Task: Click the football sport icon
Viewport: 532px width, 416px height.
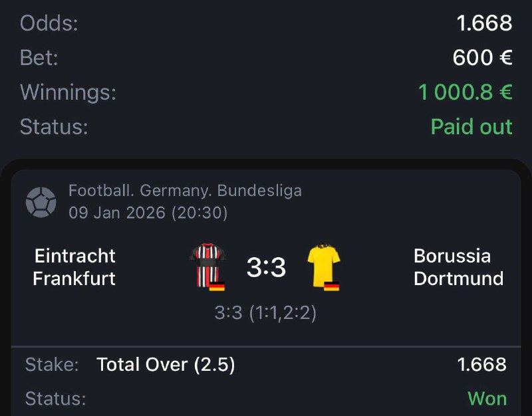Action: [41, 202]
